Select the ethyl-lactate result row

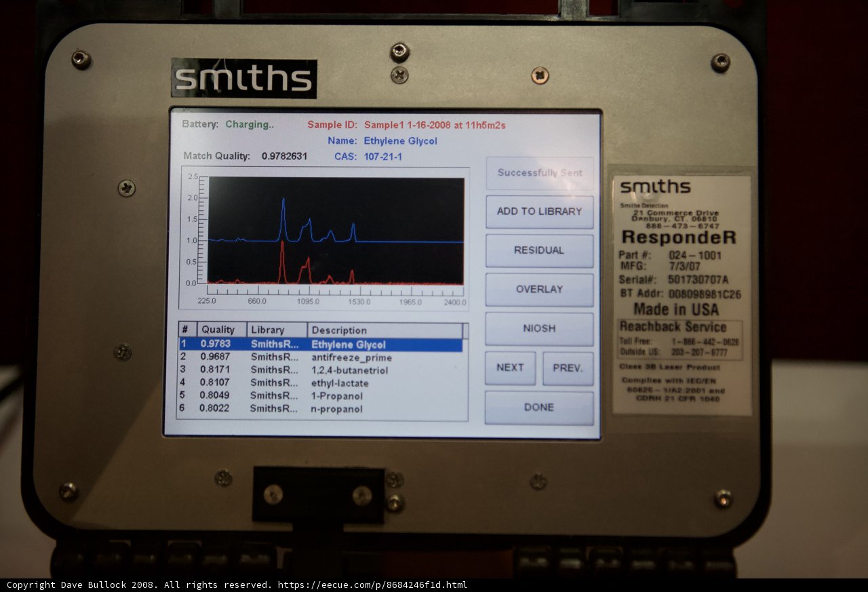(321, 383)
